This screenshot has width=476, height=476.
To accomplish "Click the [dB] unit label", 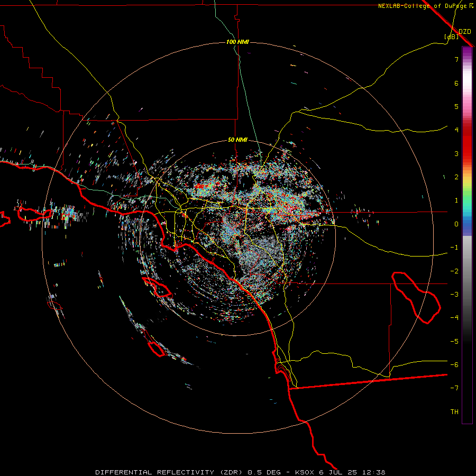I will pos(452,36).
